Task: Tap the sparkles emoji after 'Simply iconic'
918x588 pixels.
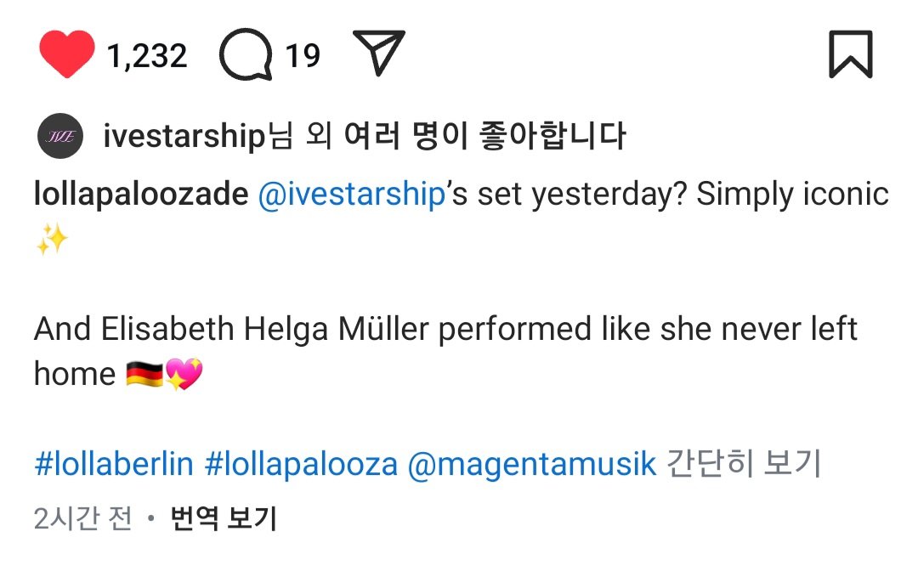Action: click(x=51, y=240)
